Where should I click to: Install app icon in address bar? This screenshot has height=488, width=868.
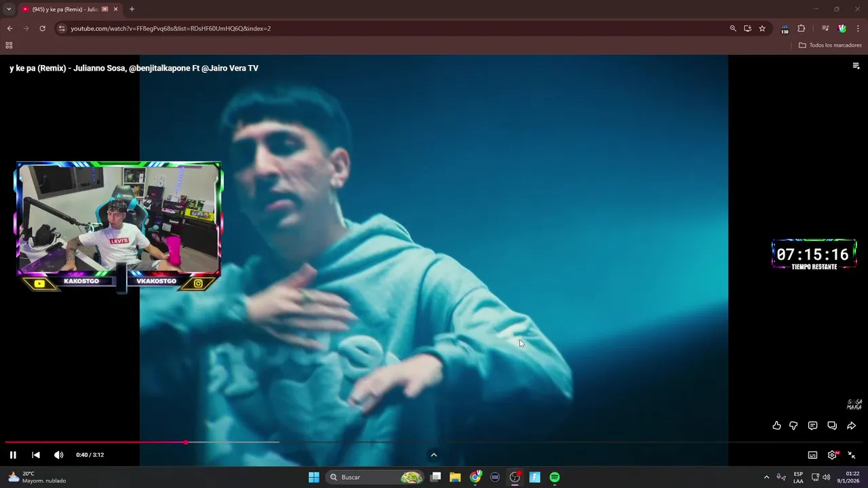pyautogui.click(x=747, y=28)
